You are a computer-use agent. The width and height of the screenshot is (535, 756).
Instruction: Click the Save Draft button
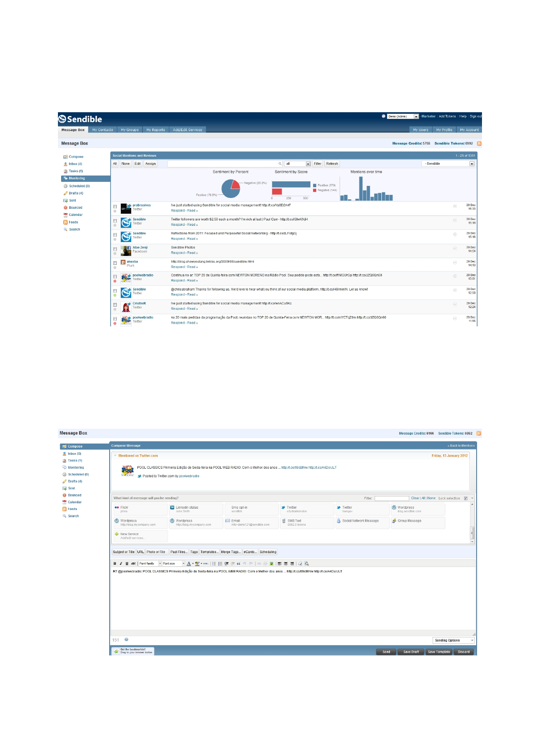411,652
